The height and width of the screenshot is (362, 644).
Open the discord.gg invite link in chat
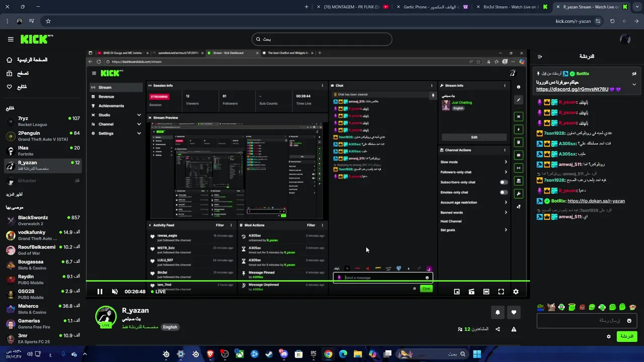pos(572,89)
